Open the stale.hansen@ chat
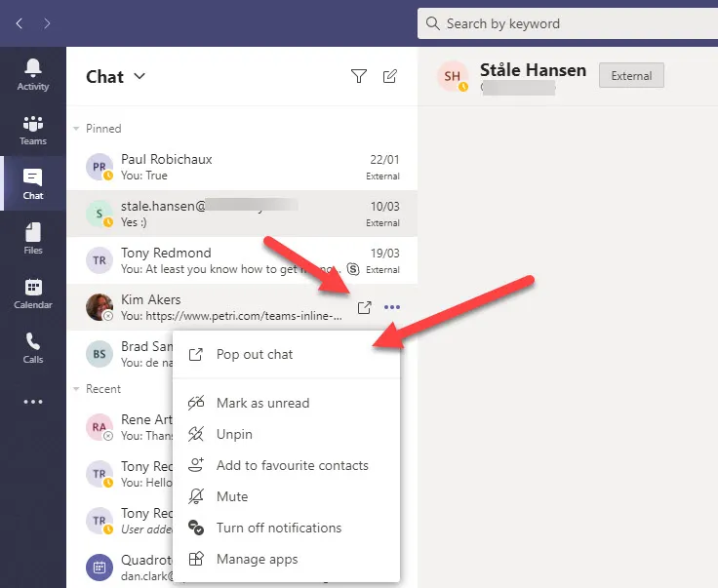The height and width of the screenshot is (588, 718). click(x=242, y=214)
